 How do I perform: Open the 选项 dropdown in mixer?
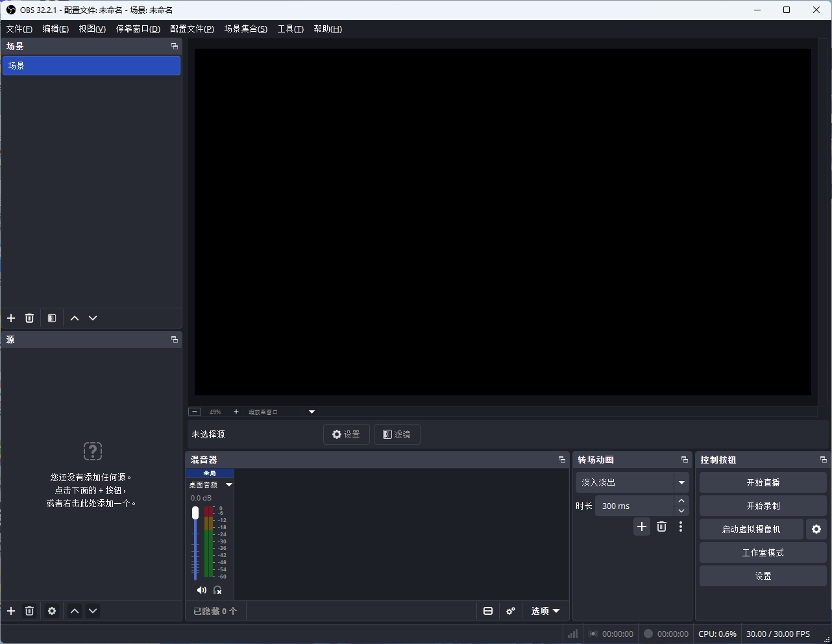click(x=545, y=611)
